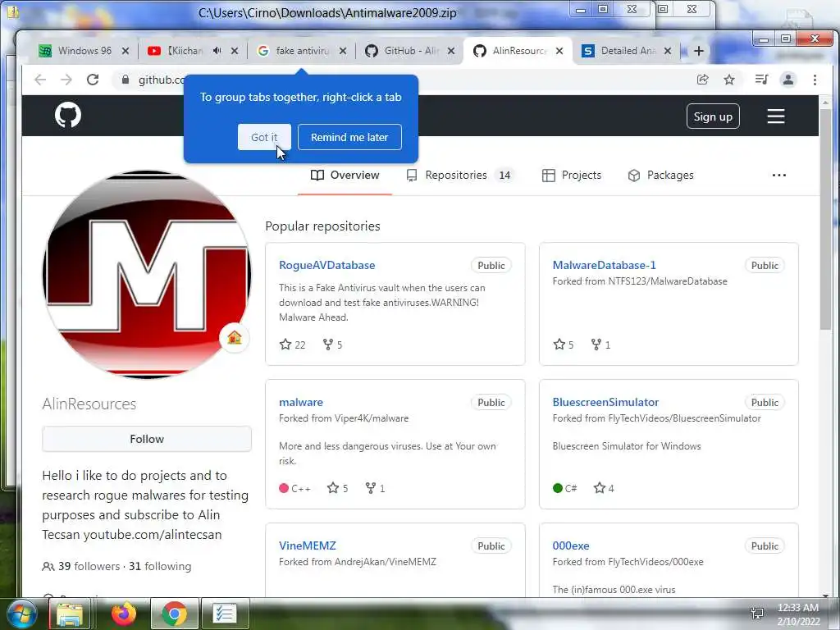The height and width of the screenshot is (630, 840).
Task: Click the home status badge on avatar
Action: (x=235, y=337)
